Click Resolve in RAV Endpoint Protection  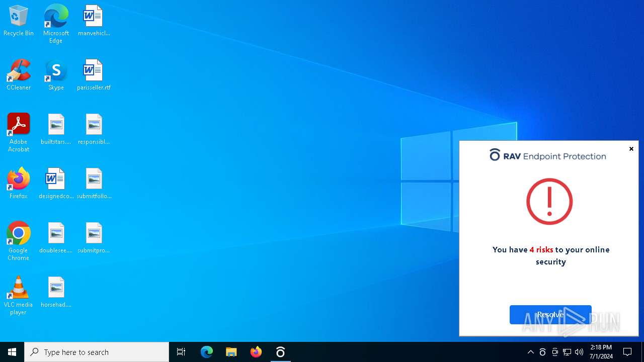pyautogui.click(x=550, y=315)
